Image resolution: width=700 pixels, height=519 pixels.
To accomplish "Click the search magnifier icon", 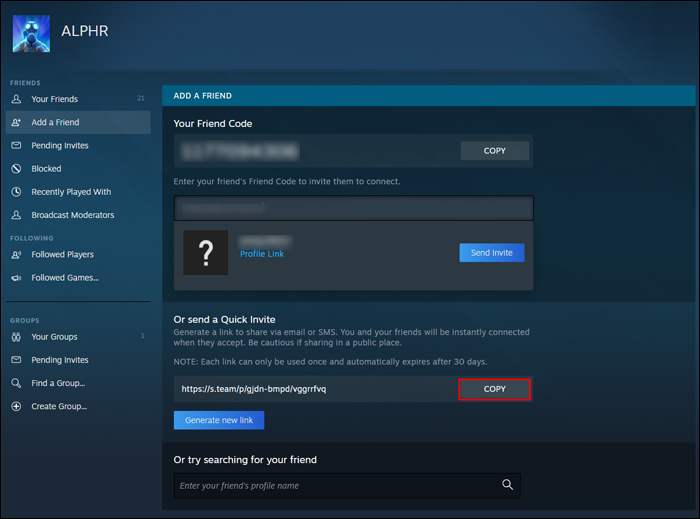I will pos(508,485).
